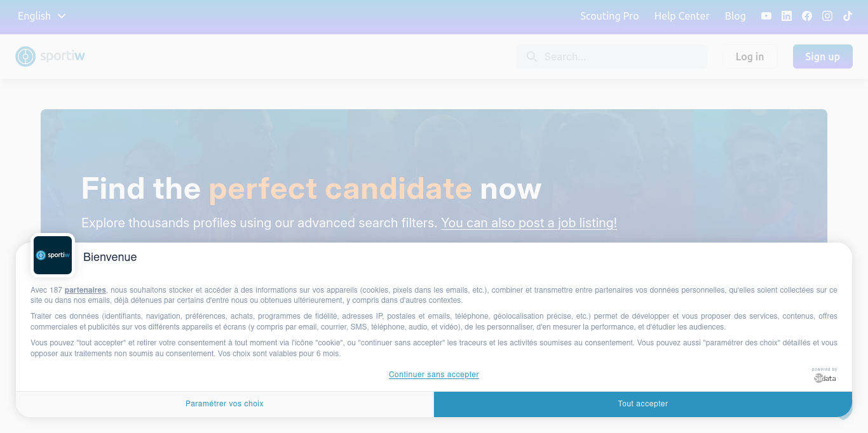Click the Sign up button
Image resolution: width=868 pixels, height=433 pixels.
(823, 57)
